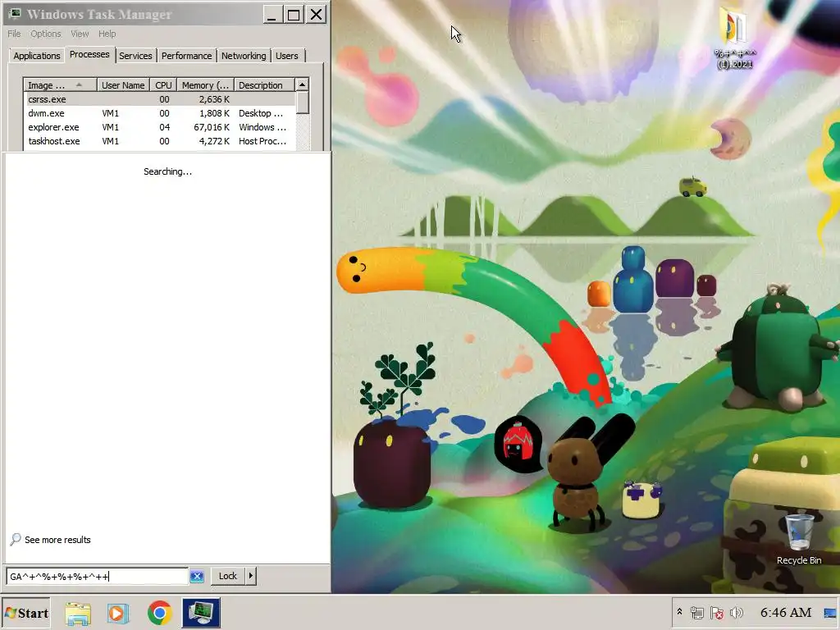Image resolution: width=840 pixels, height=630 pixels.
Task: Show hidden tray icons arrow
Action: pyautogui.click(x=679, y=612)
